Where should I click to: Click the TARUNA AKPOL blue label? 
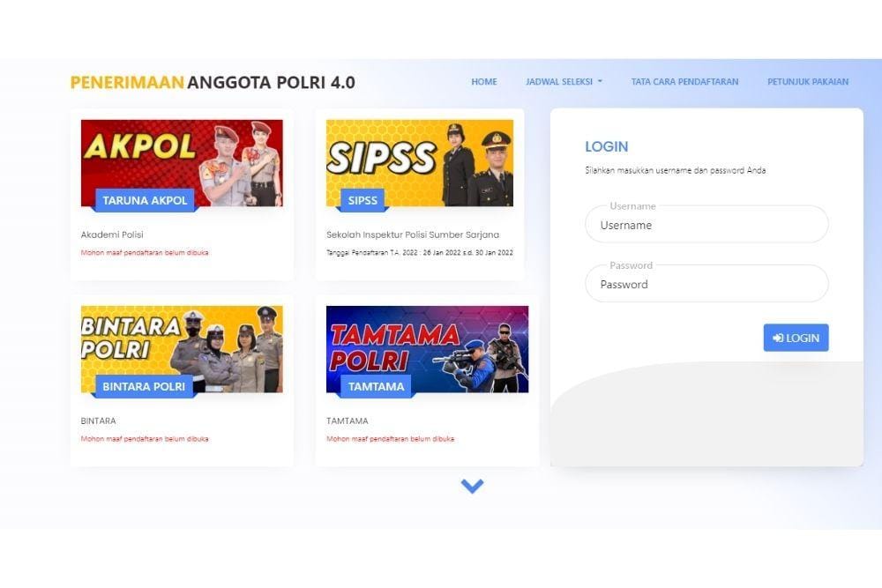(x=146, y=200)
